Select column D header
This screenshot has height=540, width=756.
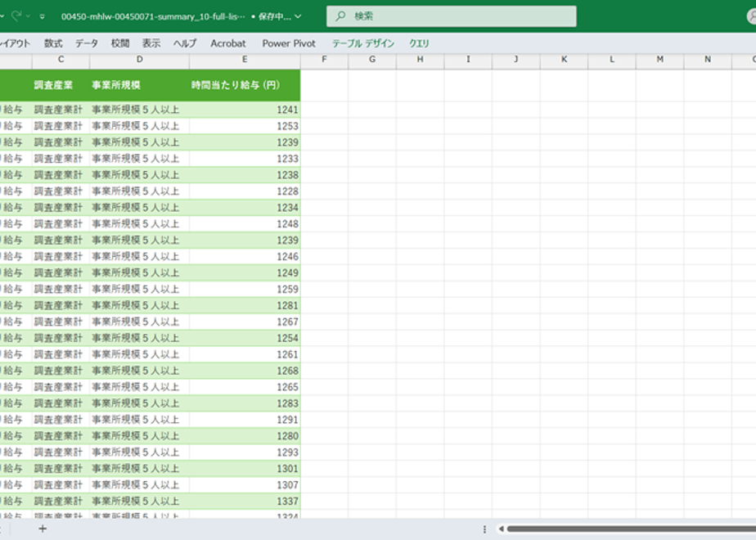[139, 59]
